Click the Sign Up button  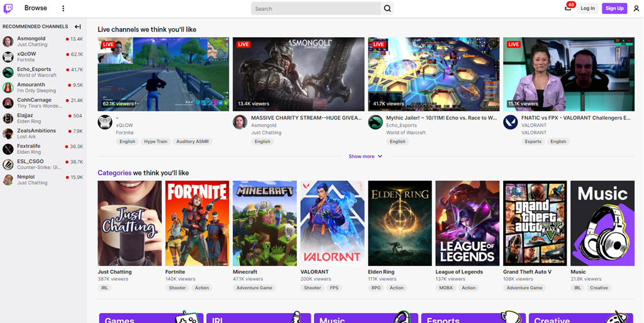[x=614, y=8]
